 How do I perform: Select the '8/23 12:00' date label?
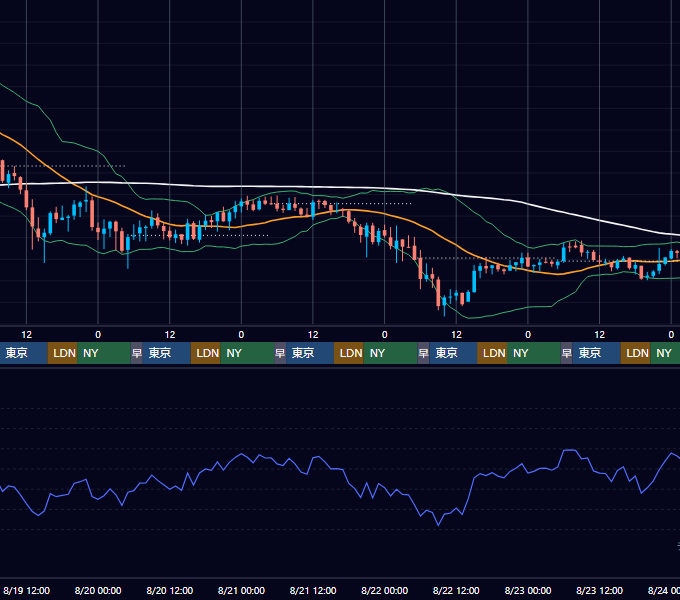coord(599,590)
